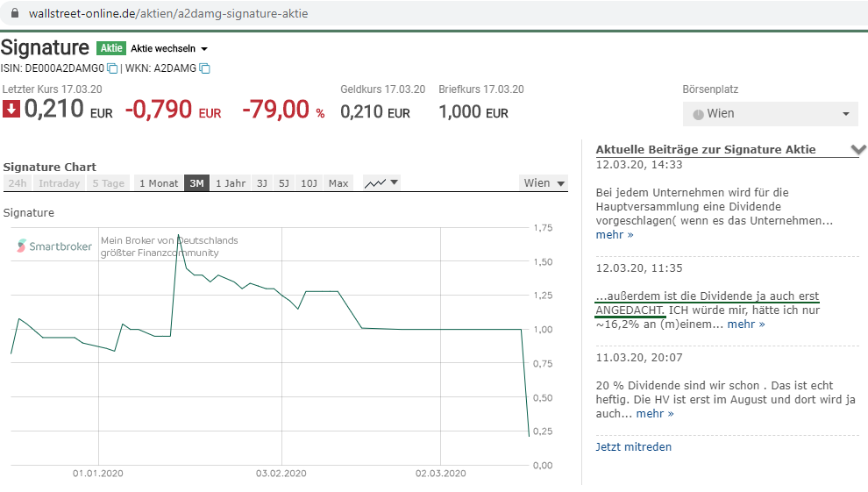Click the Smartbroker logo in the chart
This screenshot has height=492, width=868.
[54, 246]
